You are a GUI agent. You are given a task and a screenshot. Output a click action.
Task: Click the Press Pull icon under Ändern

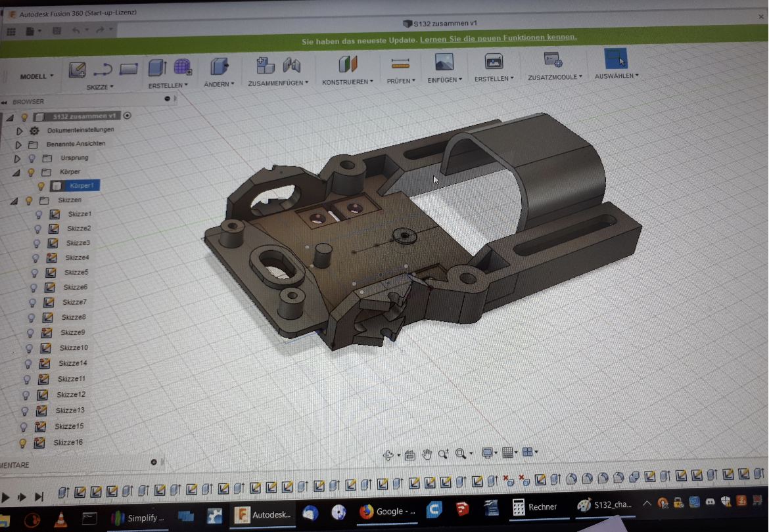coord(219,66)
